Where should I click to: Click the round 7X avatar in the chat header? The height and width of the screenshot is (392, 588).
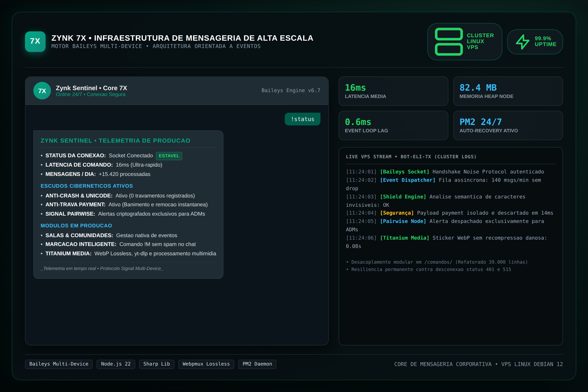point(42,91)
